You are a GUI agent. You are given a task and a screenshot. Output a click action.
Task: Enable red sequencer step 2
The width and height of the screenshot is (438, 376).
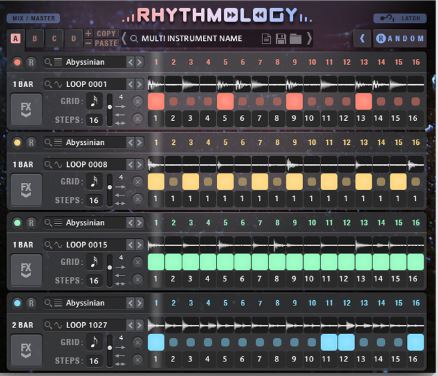click(173, 101)
